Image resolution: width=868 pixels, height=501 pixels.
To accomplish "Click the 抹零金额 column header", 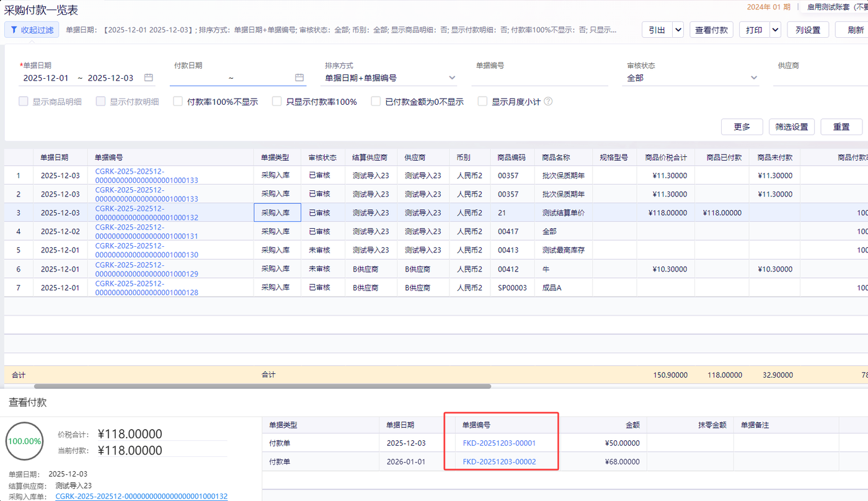I will 690,425.
